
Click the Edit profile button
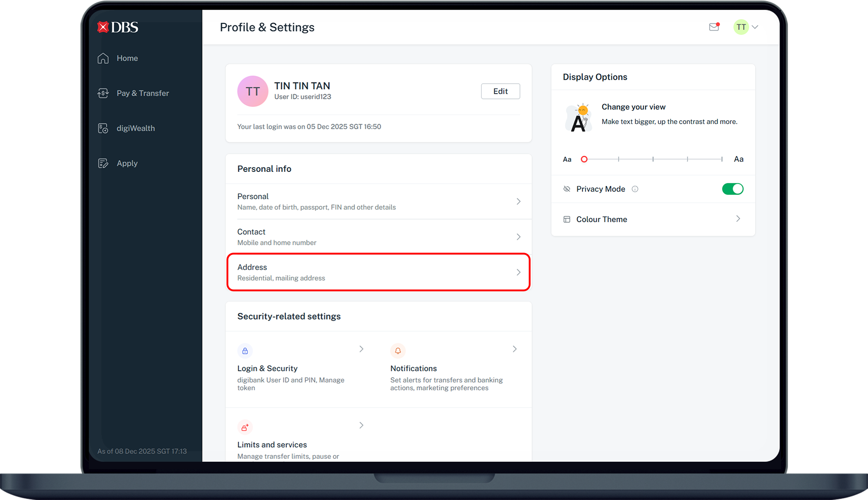click(x=500, y=91)
